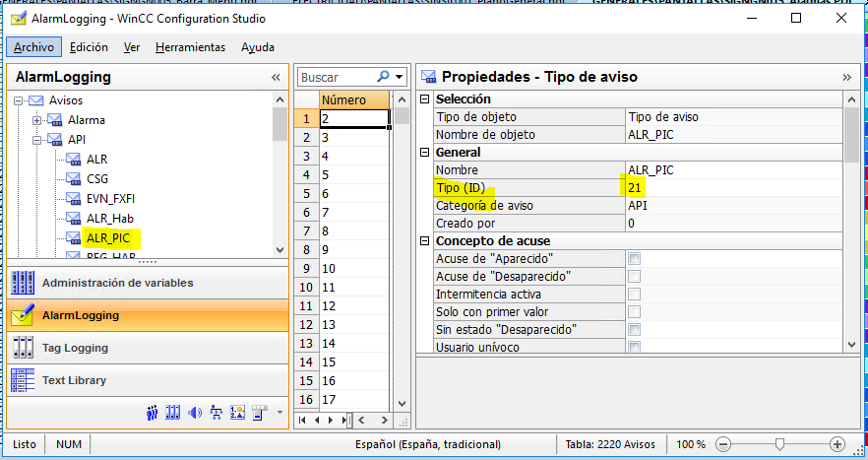Click the hierarchy tree icon in navigation bar

216,413
